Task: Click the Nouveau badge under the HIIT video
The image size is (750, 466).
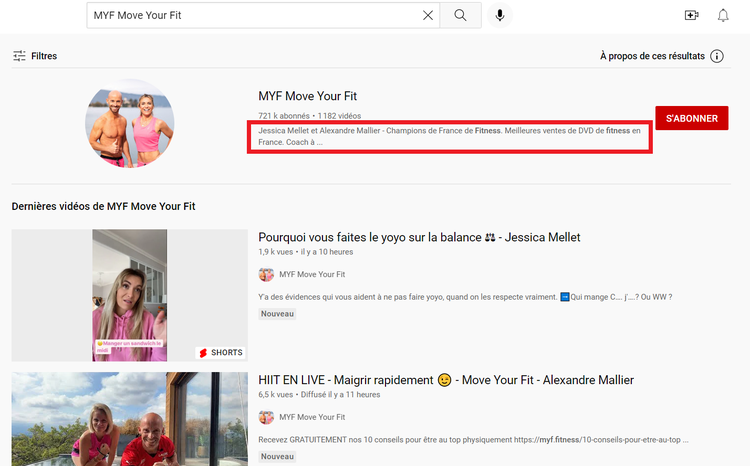Action: pos(277,456)
